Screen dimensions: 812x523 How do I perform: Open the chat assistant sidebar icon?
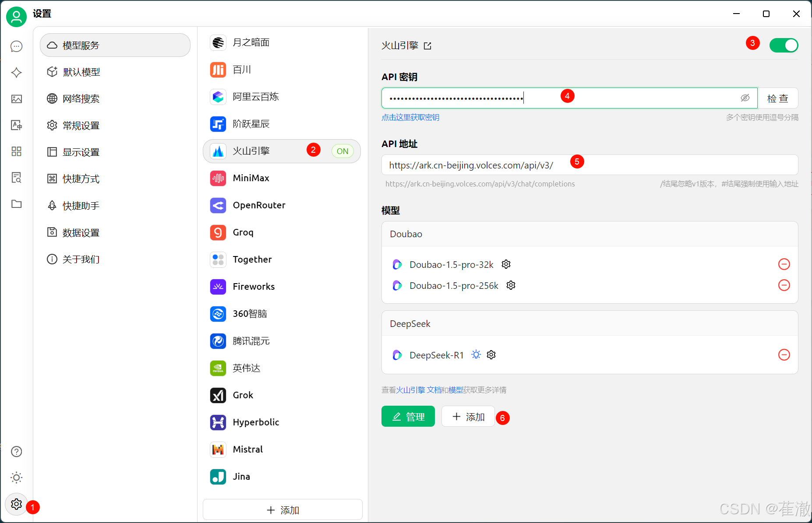17,46
